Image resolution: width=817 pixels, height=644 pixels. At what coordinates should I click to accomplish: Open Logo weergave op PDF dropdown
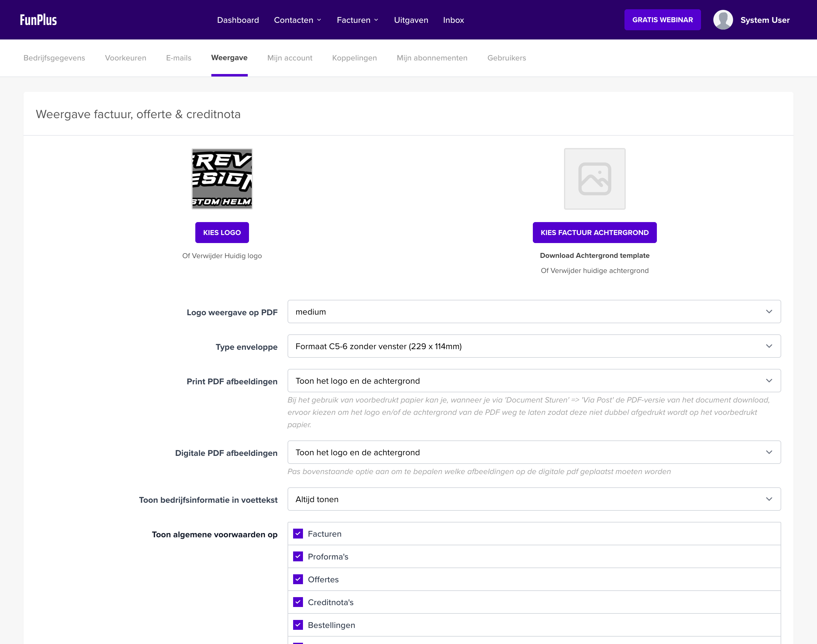[534, 312]
